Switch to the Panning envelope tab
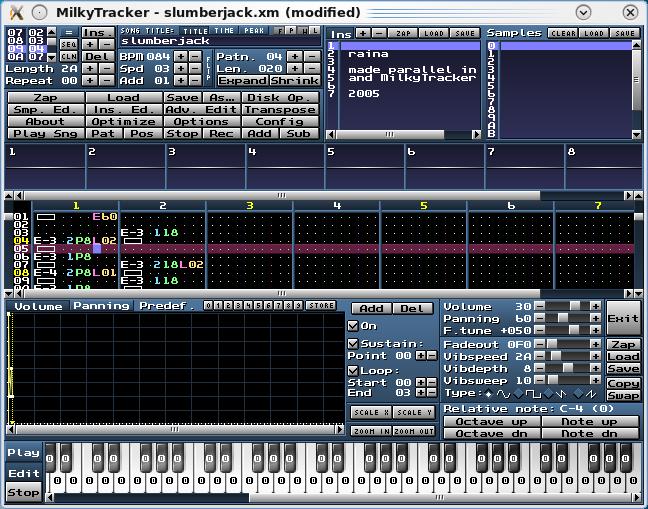Screen dimensions: 648x509 [101, 306]
